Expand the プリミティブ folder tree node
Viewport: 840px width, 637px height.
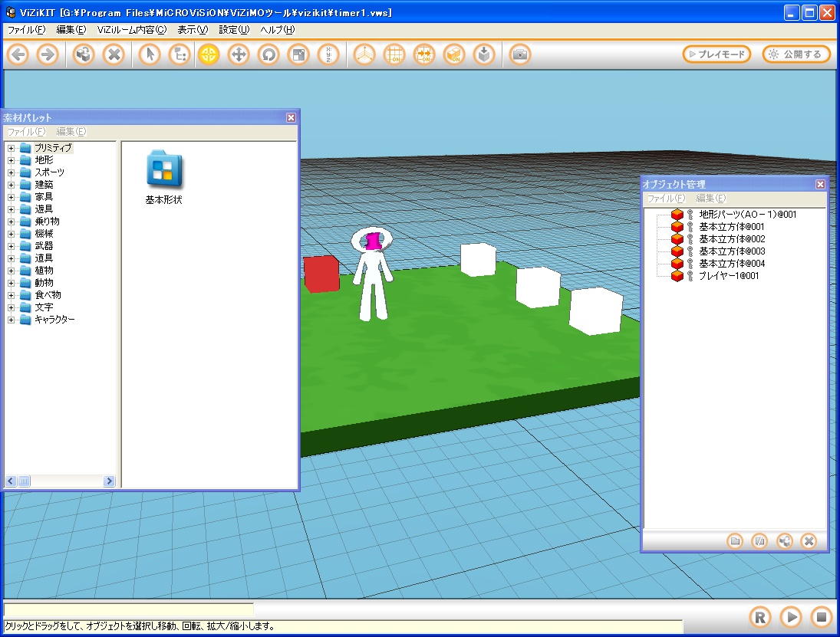12,148
